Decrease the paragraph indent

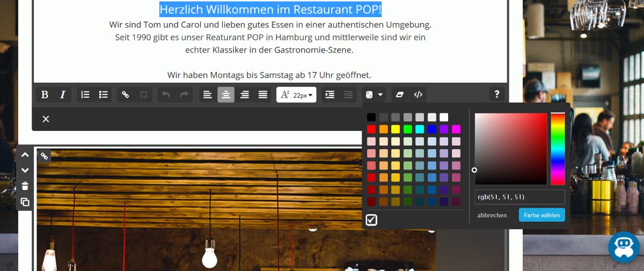(x=348, y=95)
